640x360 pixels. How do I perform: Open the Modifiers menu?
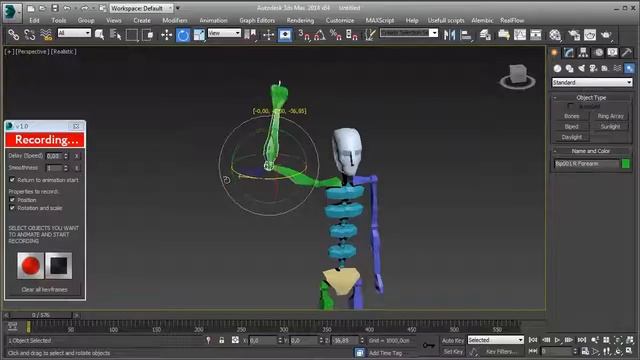175,20
